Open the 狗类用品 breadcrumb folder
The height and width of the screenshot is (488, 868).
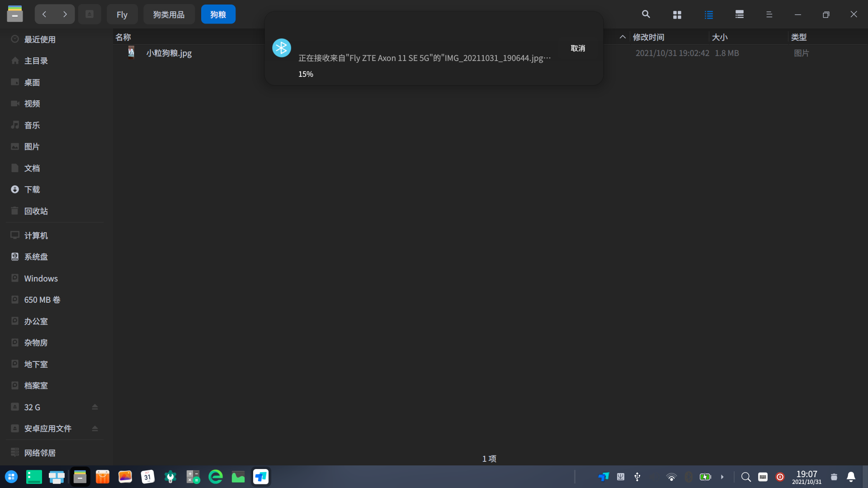169,14
